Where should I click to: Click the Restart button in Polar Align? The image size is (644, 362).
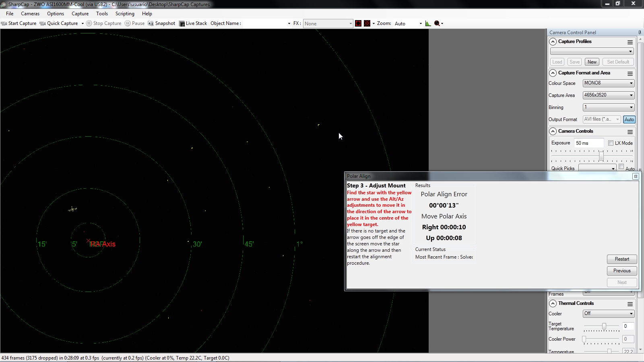pos(622,259)
